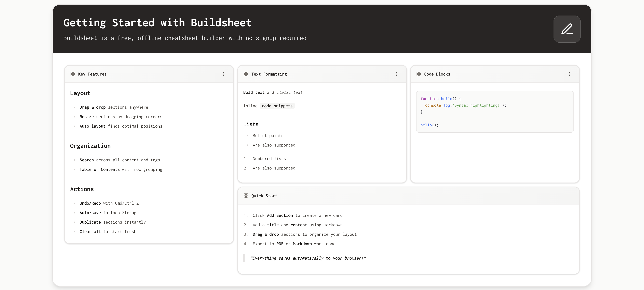This screenshot has width=644, height=290.
Task: Click the Quick Start section title
Action: [x=264, y=196]
